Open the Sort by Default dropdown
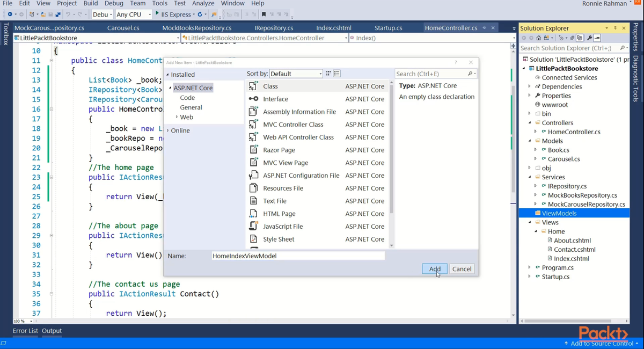Viewport: 644px width, 349px height. coord(296,74)
